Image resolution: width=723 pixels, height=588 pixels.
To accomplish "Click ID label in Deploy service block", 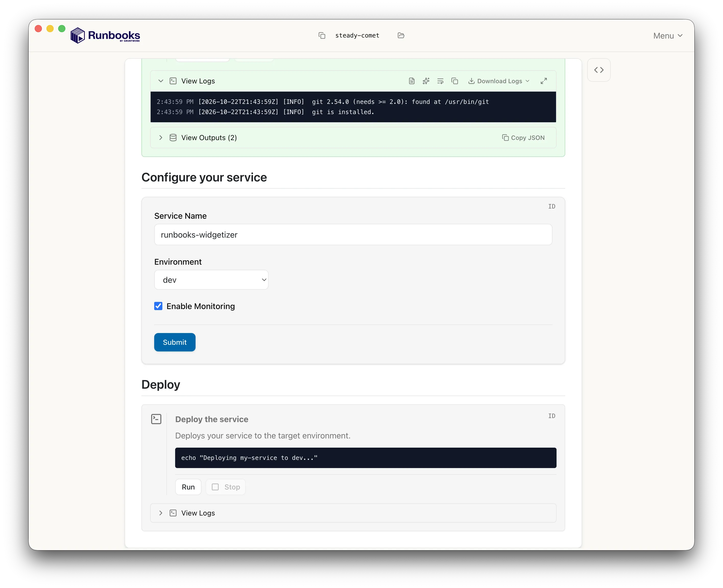I will pos(551,416).
